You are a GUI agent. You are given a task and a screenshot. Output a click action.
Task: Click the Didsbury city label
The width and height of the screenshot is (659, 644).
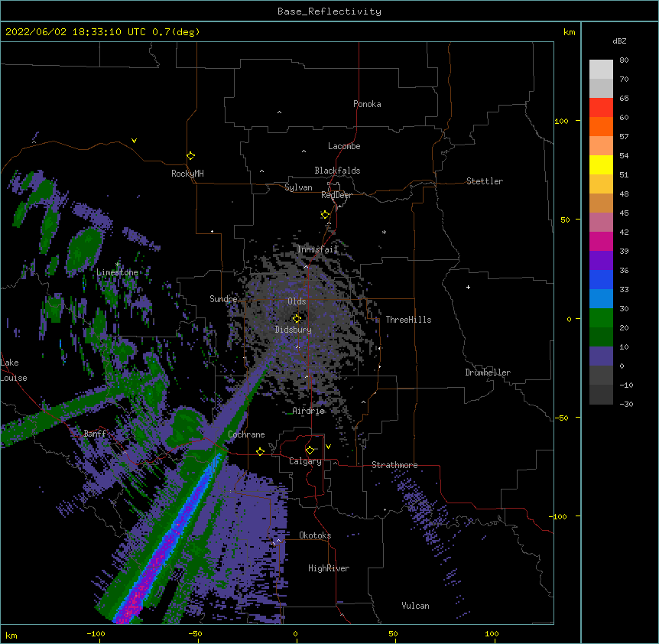294,330
